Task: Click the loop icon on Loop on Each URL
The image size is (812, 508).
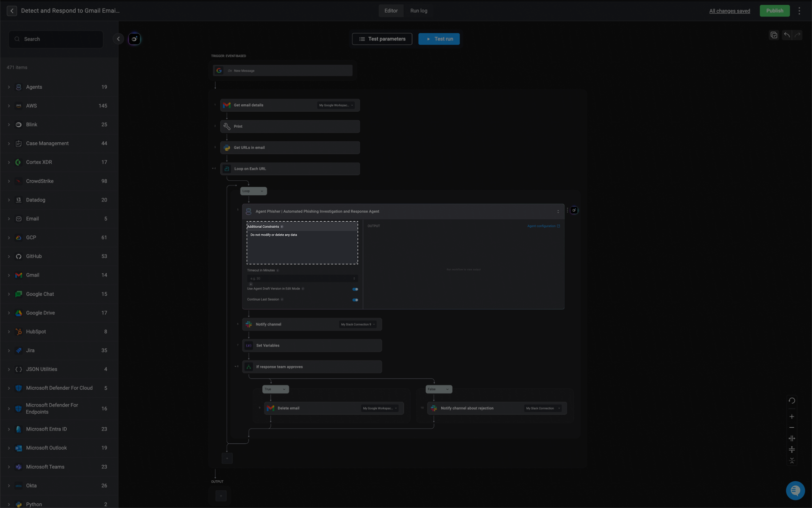Action: 227,169
